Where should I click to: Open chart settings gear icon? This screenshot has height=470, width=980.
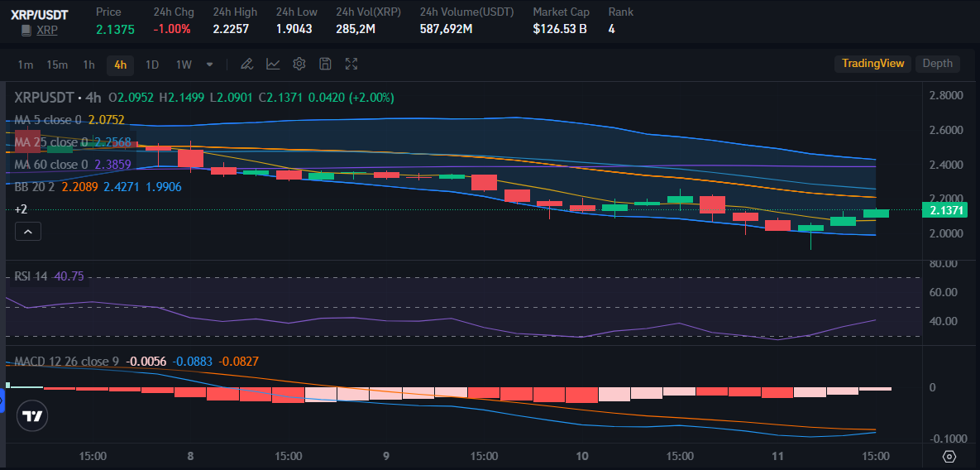(x=299, y=64)
